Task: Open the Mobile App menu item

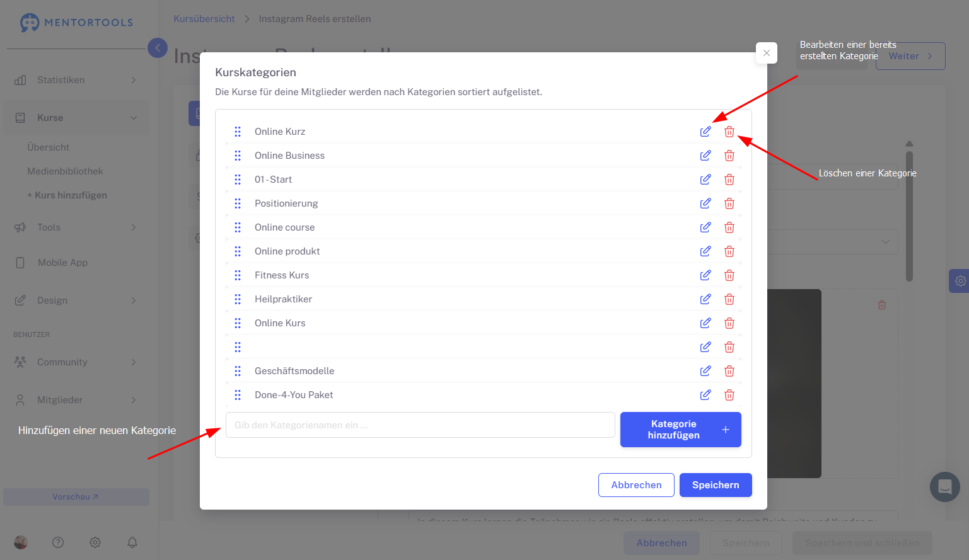Action: (62, 263)
